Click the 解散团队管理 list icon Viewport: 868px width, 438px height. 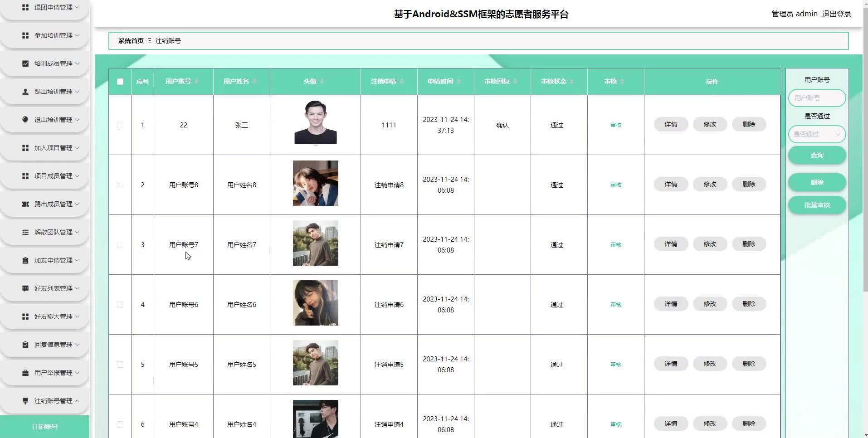(x=25, y=232)
